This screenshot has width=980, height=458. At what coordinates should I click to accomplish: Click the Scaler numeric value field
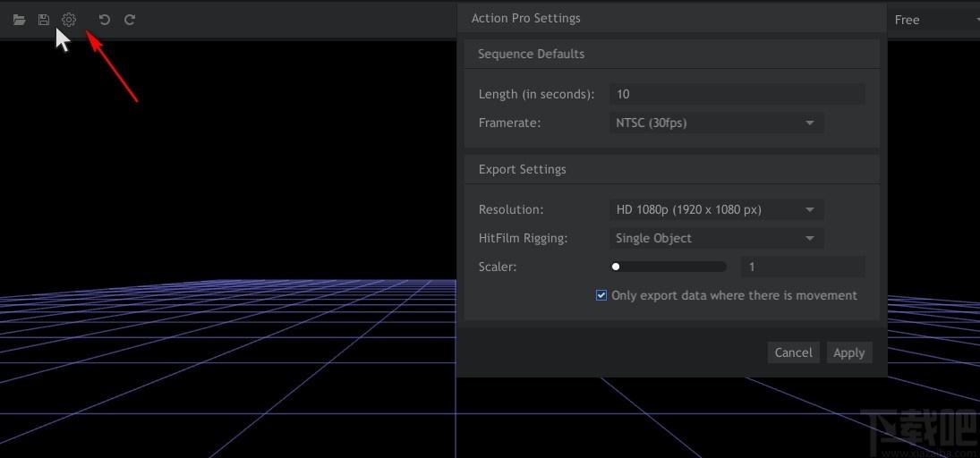[803, 267]
